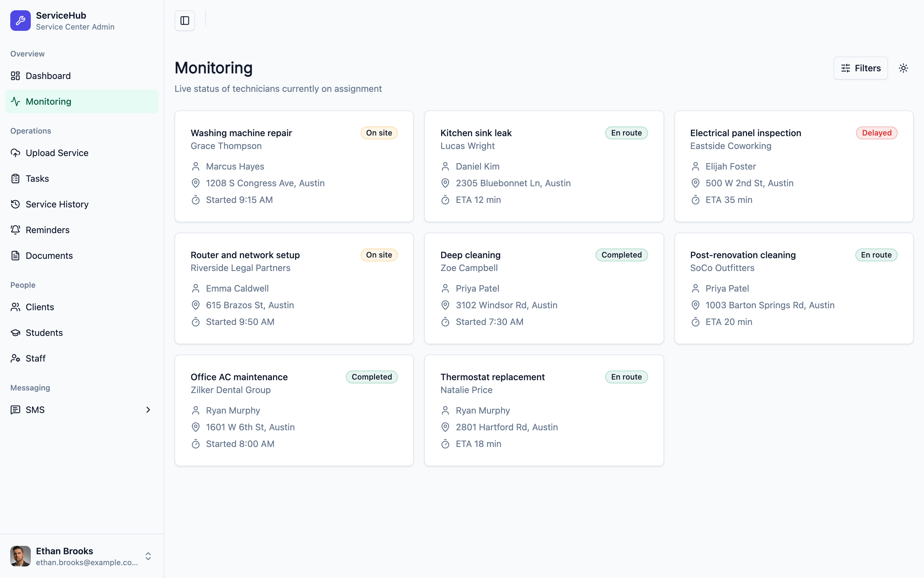
Task: Click the Service History clock icon
Action: 15,204
